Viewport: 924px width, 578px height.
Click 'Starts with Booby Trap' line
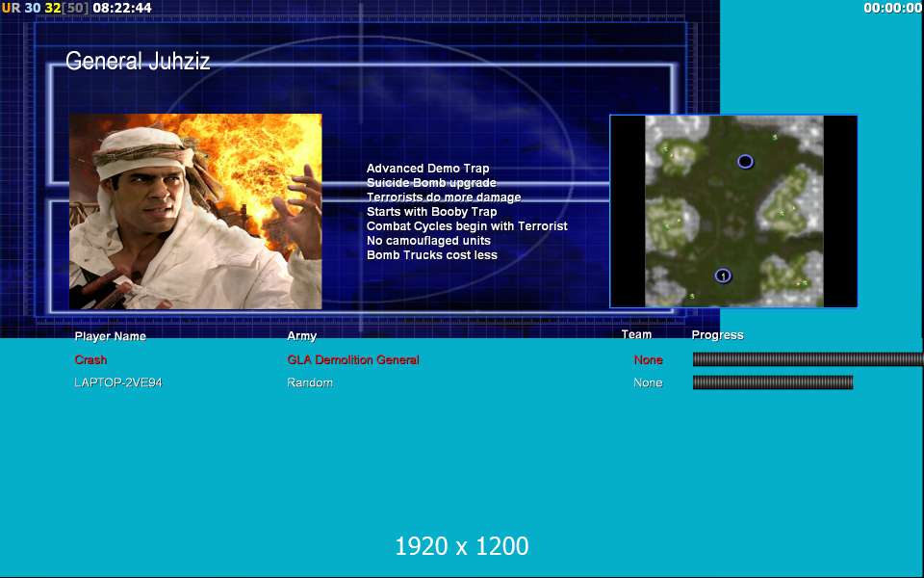[x=432, y=212]
